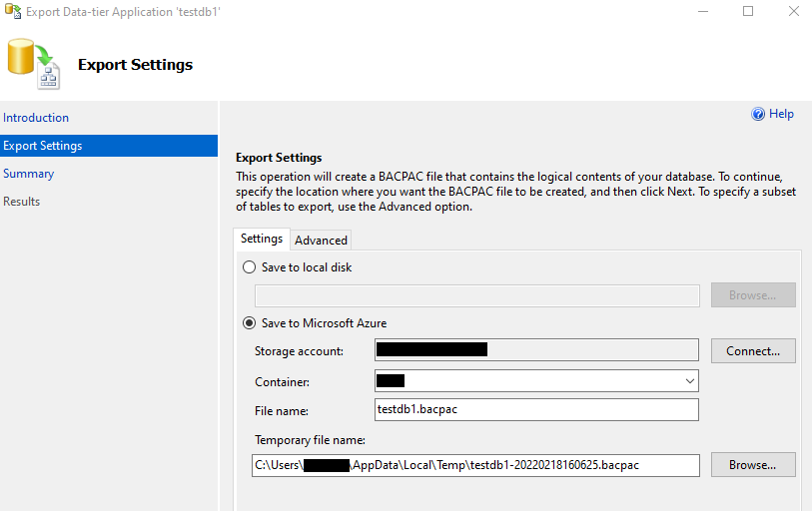Select the Save to Microsoft Azure option
The width and height of the screenshot is (812, 511).
[x=249, y=323]
